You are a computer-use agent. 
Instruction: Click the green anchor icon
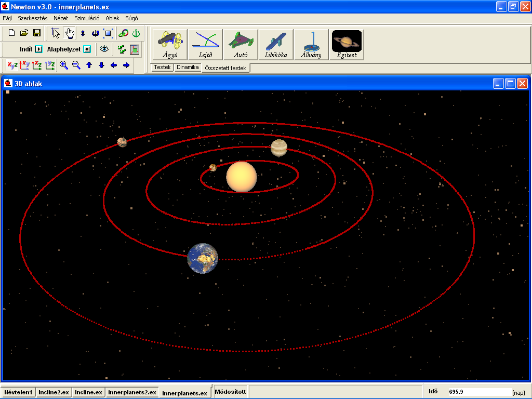click(136, 33)
